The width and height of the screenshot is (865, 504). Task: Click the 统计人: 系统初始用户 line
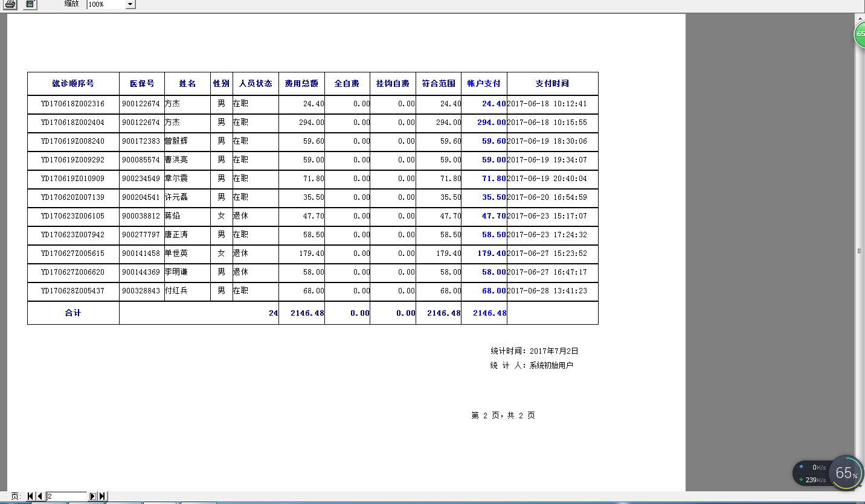coord(532,365)
